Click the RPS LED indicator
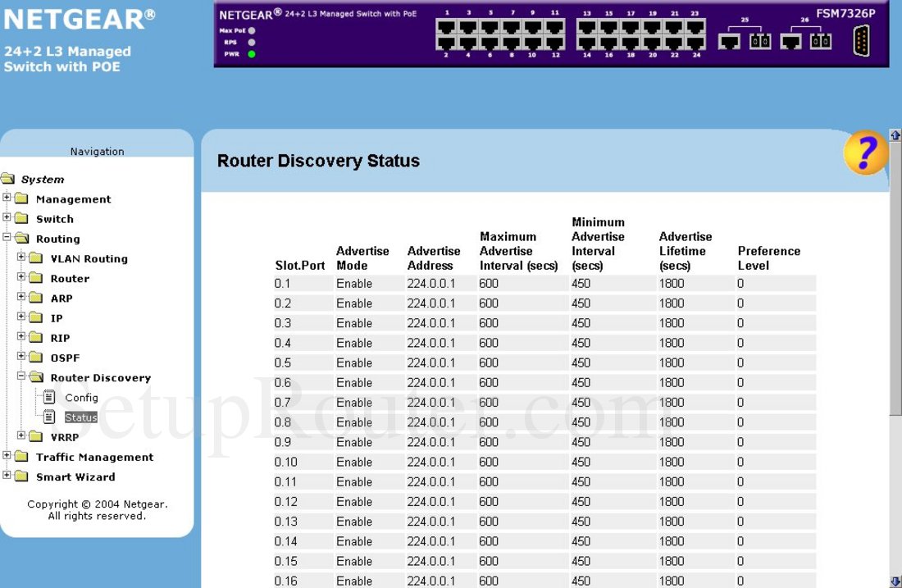902x588 pixels. (x=252, y=43)
